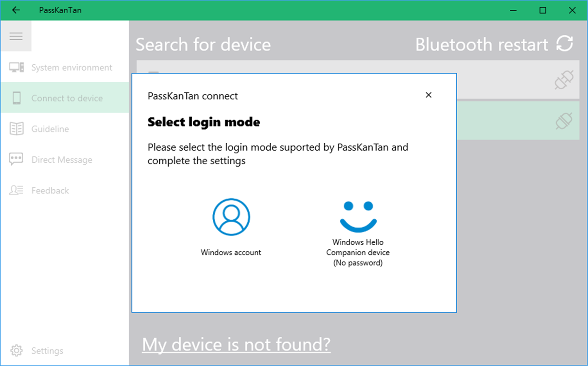This screenshot has width=588, height=366.
Task: Click the plug icon on the highlighted device row
Action: tap(563, 120)
